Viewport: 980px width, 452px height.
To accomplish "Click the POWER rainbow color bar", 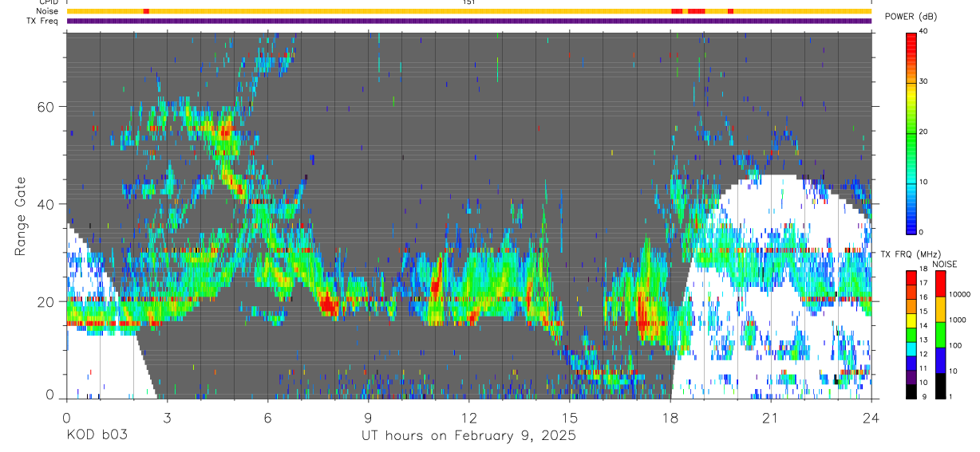I will pyautogui.click(x=911, y=132).
